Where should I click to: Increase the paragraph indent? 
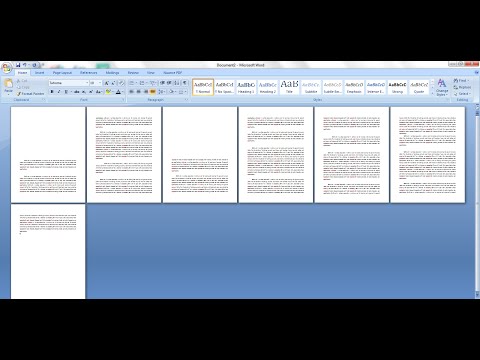(169, 83)
